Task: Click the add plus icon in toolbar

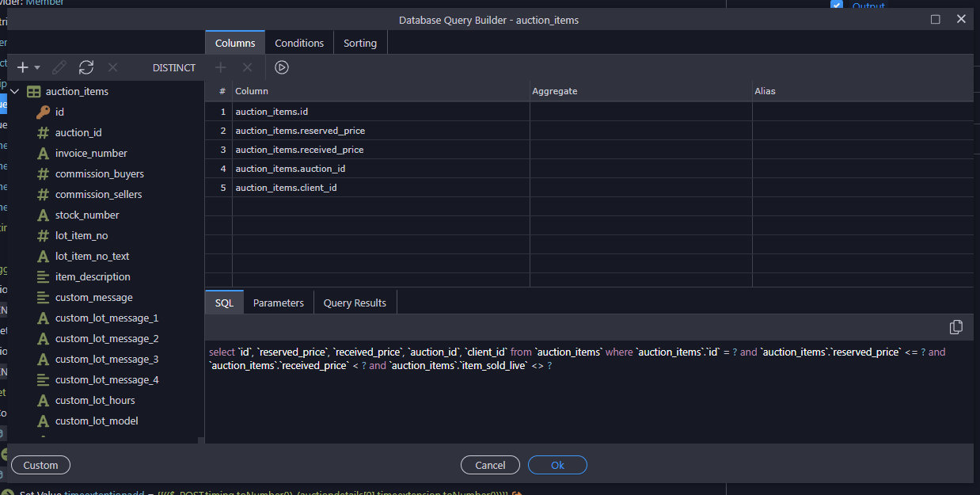Action: (23, 67)
